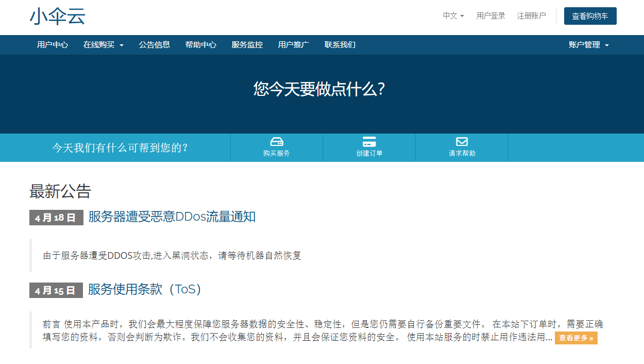
Task: Click the 购买服务 server icon
Action: tap(277, 142)
